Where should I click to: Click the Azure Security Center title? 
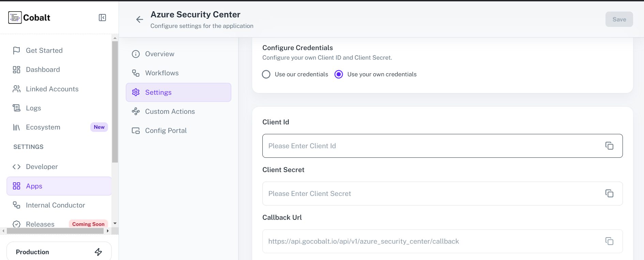tap(195, 15)
